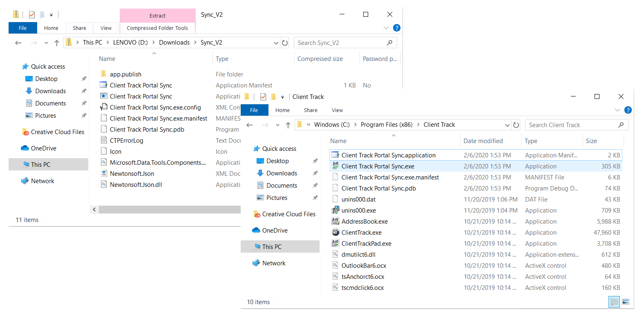Screen dimensions: 644x316
Task: Click the Help icon in Client Track window
Action: (x=628, y=110)
